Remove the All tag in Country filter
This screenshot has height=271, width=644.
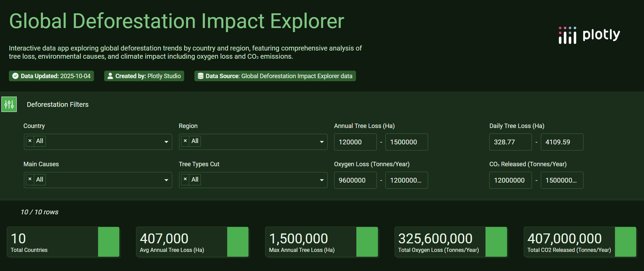30,141
